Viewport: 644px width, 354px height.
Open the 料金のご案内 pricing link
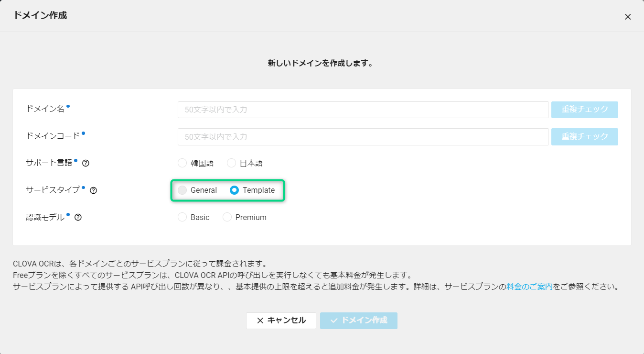click(x=529, y=287)
